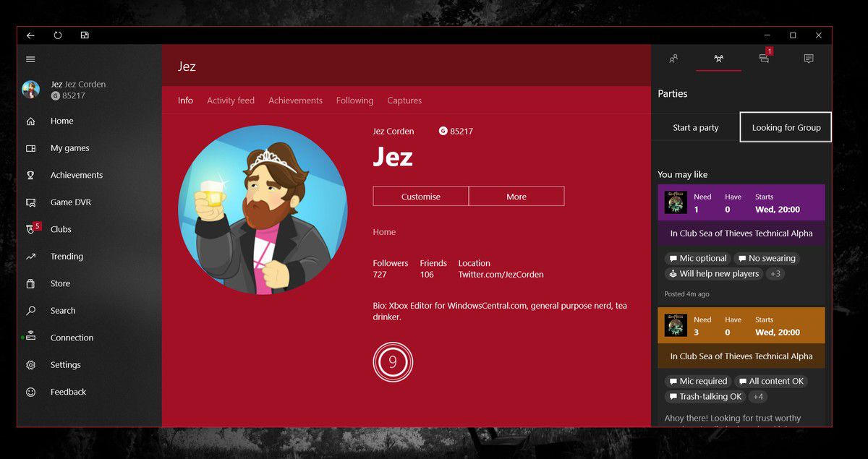The width and height of the screenshot is (868, 459).
Task: Click Sea of Thieves icon on orange card
Action: click(x=676, y=325)
